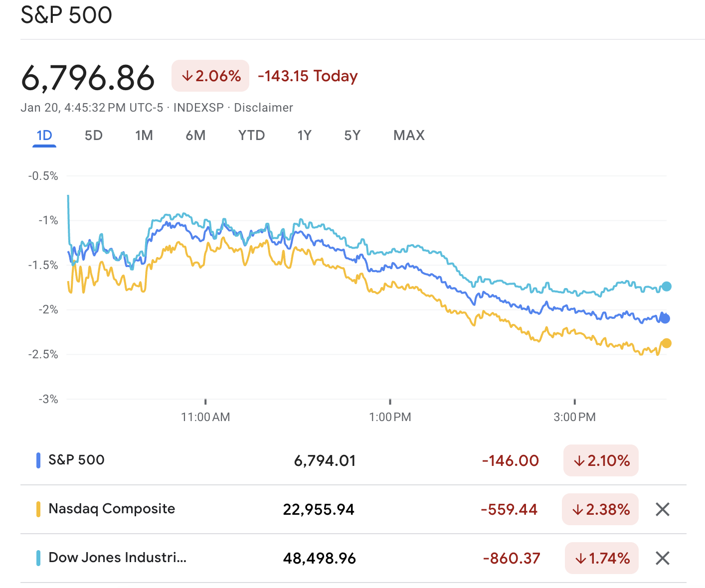Remove Nasdaq Composite using its X button
The height and width of the screenshot is (588, 705).
[663, 509]
